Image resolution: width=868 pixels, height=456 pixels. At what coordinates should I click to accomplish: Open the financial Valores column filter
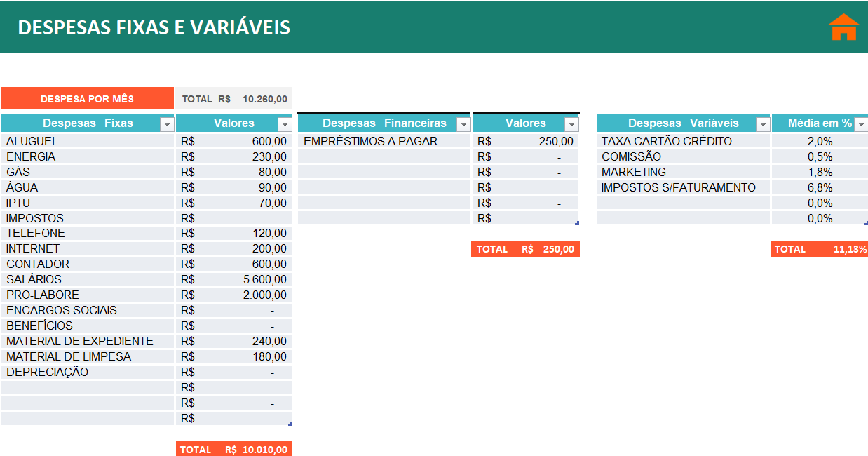572,124
